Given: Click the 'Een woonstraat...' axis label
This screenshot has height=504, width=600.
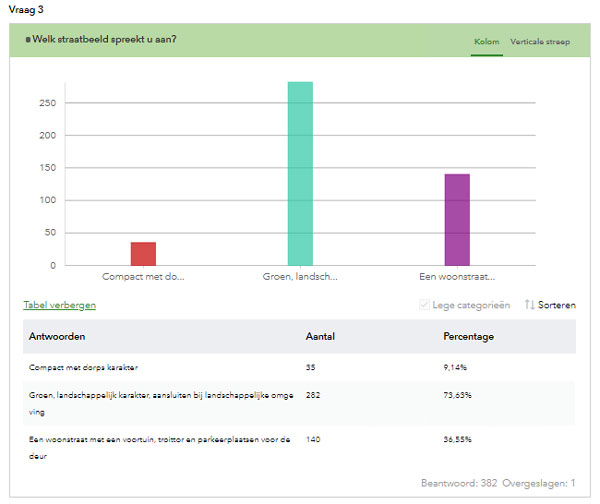Looking at the screenshot, I should pos(457,276).
